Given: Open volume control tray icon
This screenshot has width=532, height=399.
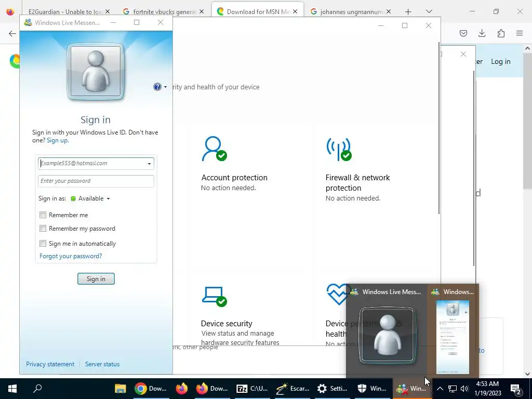Looking at the screenshot, I should [x=464, y=389].
